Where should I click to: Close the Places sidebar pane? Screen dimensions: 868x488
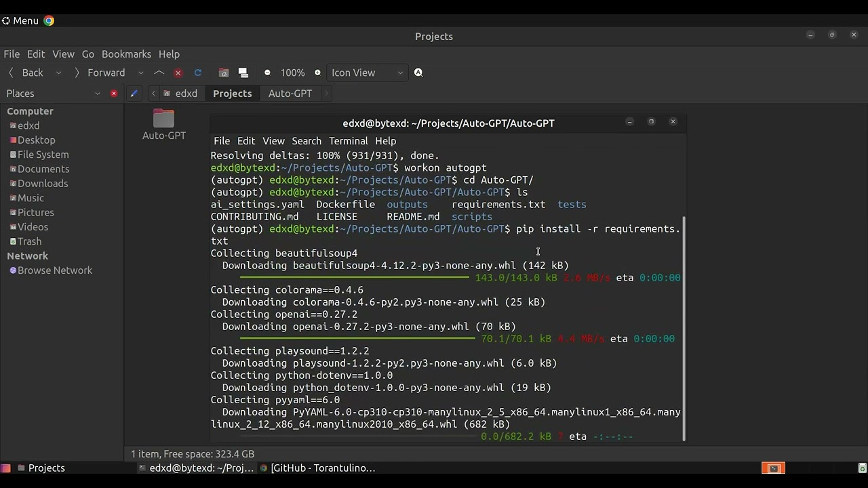coord(114,94)
